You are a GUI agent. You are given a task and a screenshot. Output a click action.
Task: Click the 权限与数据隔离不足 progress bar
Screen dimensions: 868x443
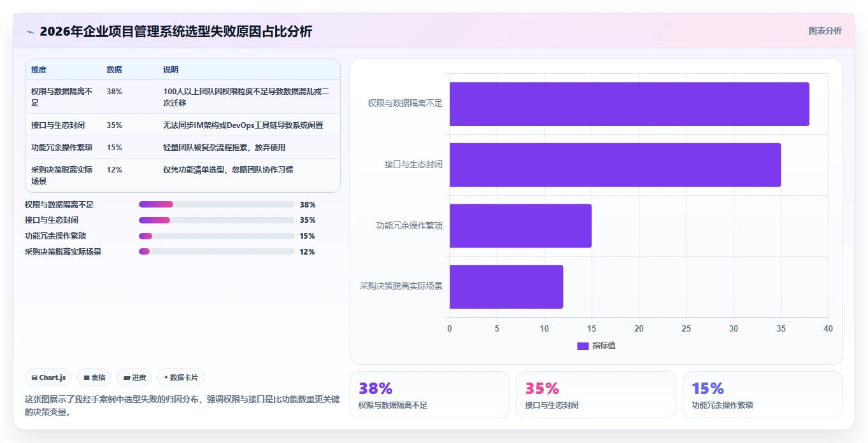[x=217, y=204]
